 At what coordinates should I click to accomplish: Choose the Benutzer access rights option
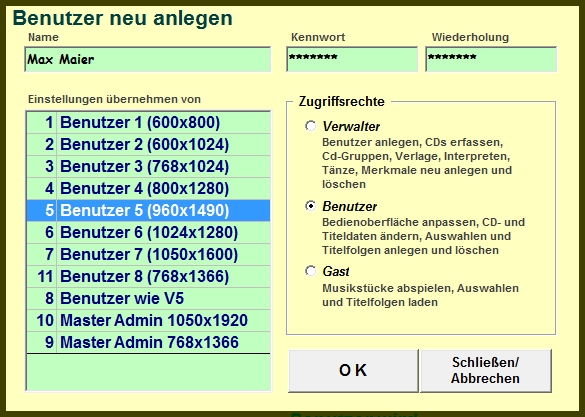click(x=310, y=206)
